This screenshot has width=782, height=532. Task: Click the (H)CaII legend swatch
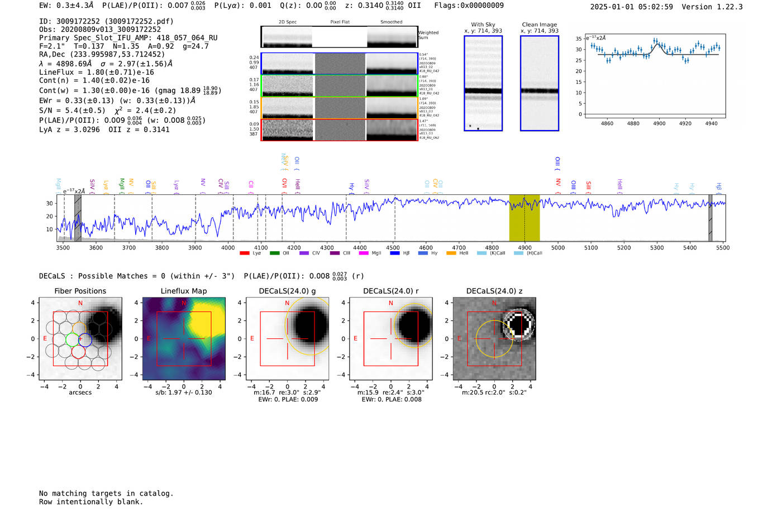(518, 253)
